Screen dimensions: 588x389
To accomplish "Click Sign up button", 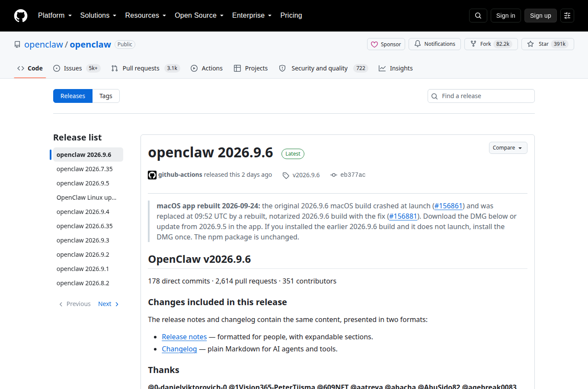I will click(540, 16).
